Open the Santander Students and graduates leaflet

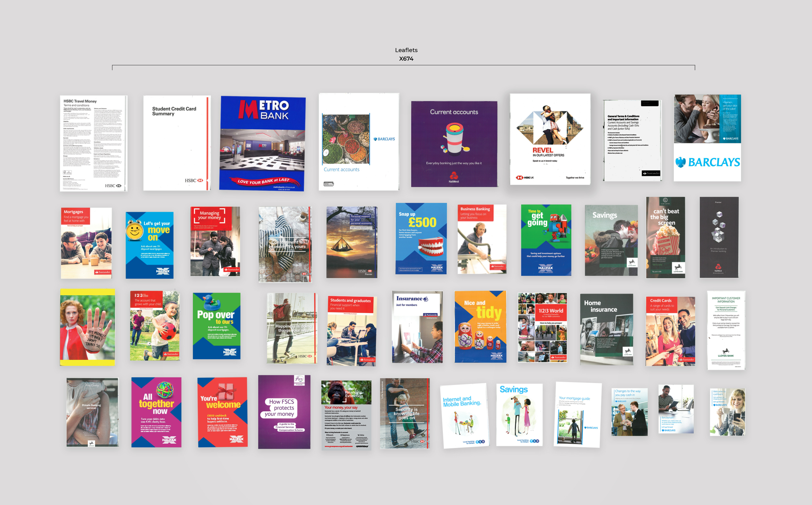(x=352, y=331)
